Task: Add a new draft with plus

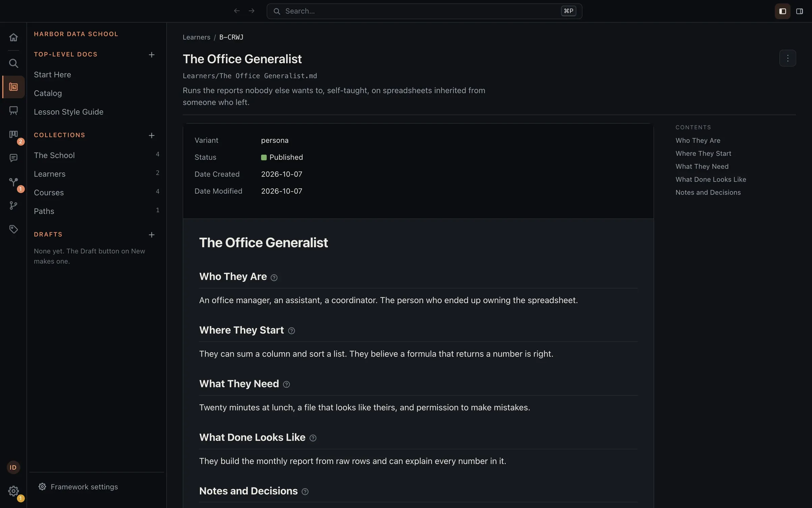Action: tap(152, 235)
